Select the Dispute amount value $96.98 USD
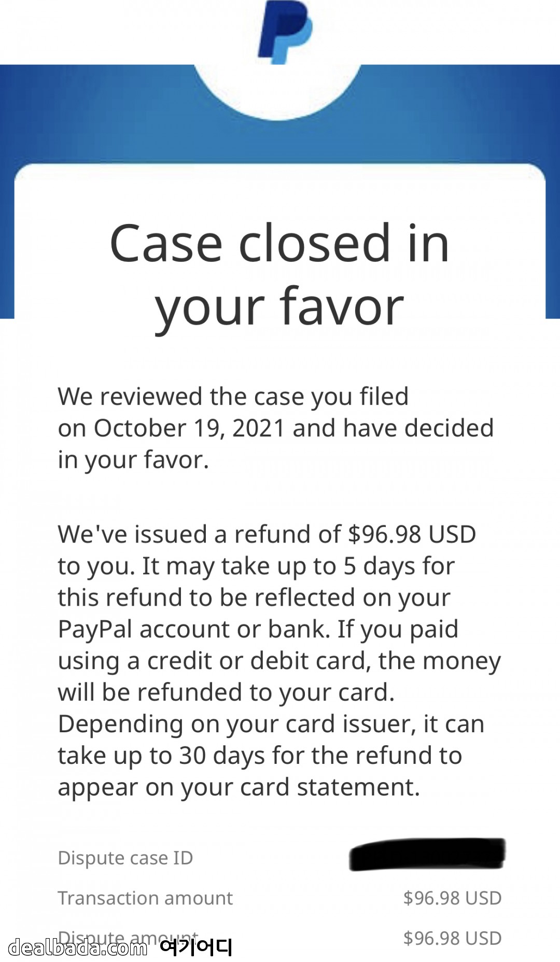 coord(452,938)
